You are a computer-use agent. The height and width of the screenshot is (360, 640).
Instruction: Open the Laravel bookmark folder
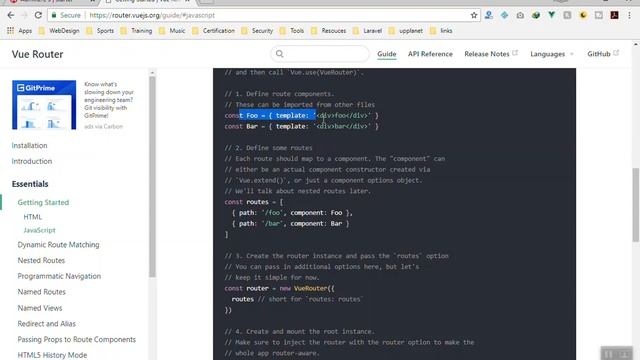tap(367, 31)
